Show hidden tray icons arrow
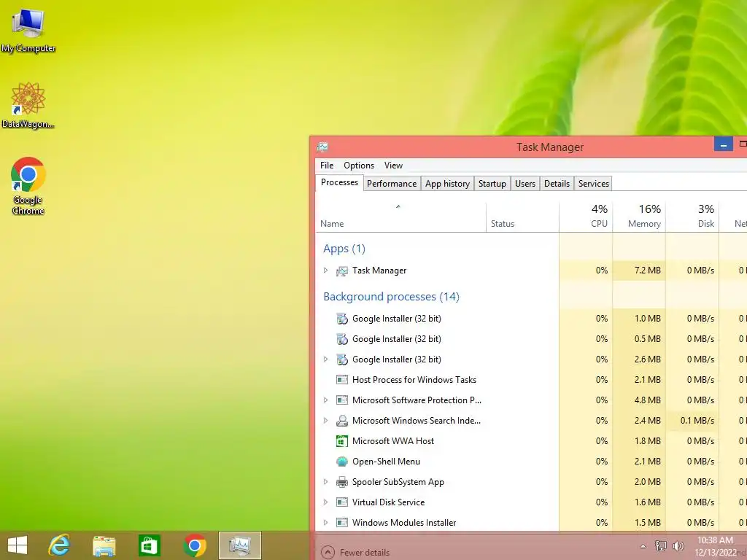Viewport: 747px width, 560px height. pyautogui.click(x=643, y=546)
